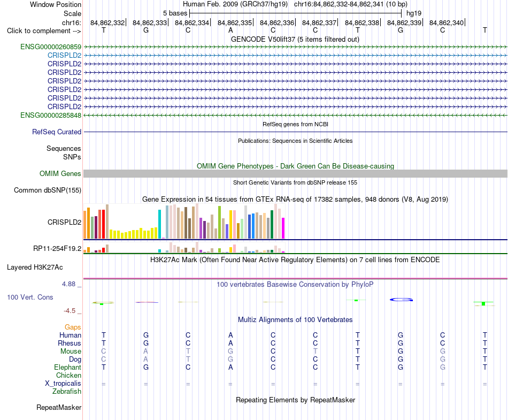
Task: Click the 100 Vert. Cons track label
Action: (30, 297)
